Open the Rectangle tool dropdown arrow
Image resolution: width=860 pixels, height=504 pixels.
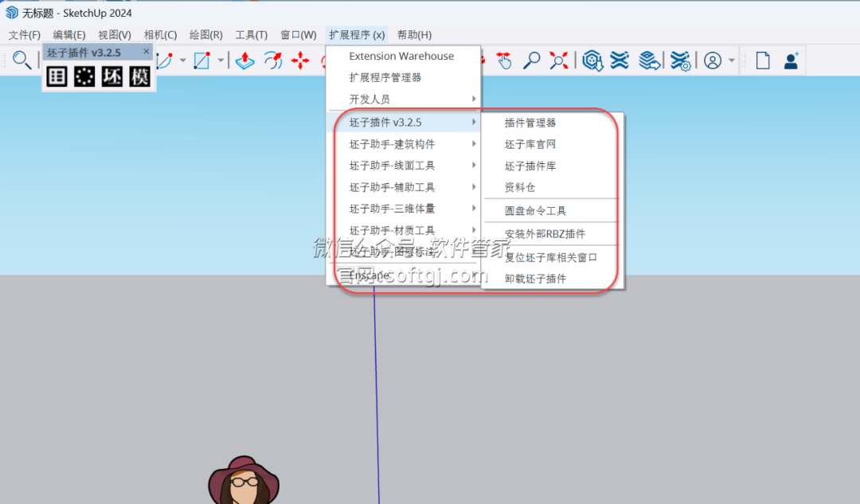point(220,61)
